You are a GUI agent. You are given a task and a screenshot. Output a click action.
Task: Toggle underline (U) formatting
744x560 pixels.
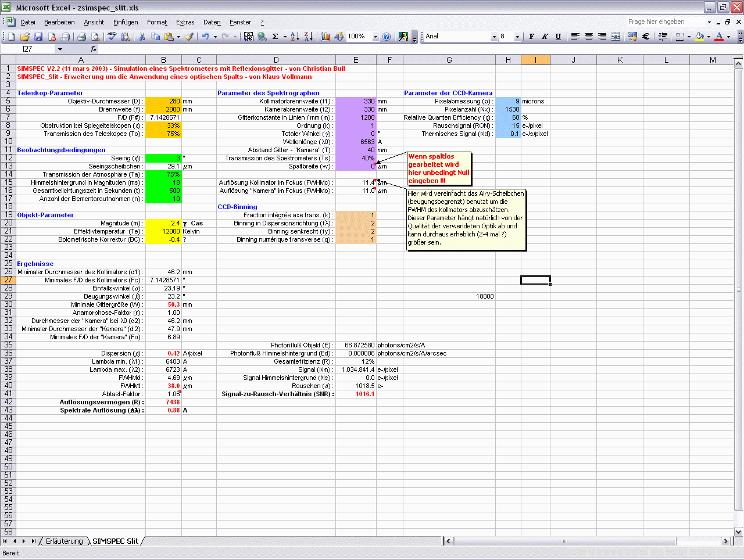click(558, 37)
